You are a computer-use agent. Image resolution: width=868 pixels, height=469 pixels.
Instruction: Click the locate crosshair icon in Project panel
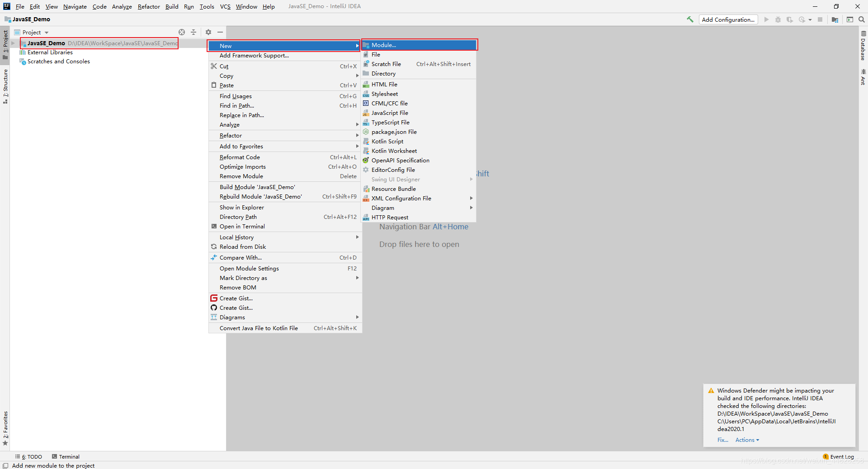pyautogui.click(x=182, y=32)
